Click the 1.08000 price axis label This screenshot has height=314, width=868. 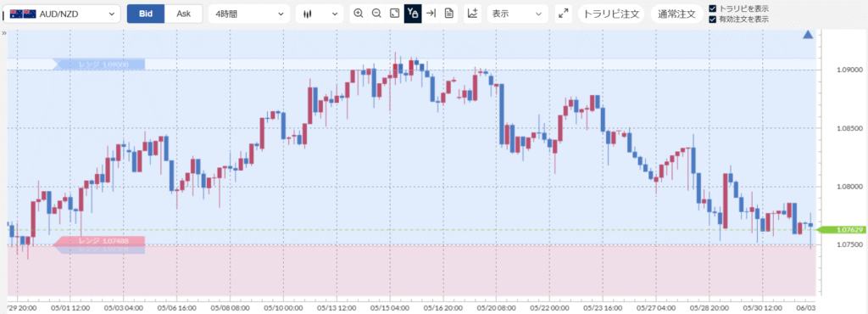tap(850, 187)
